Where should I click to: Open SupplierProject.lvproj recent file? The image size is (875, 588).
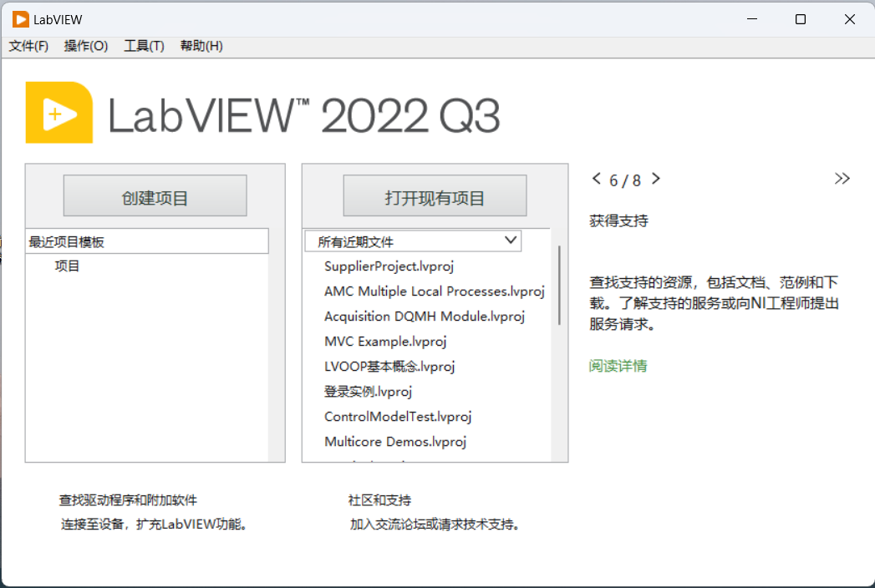click(x=389, y=266)
